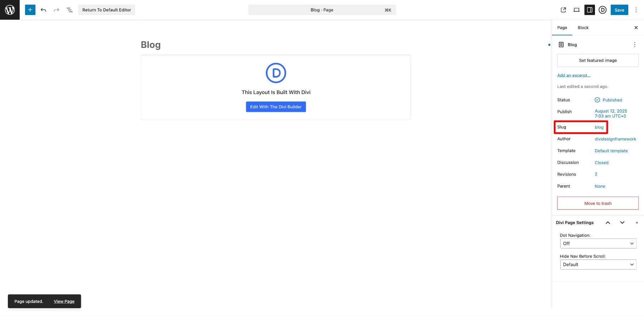This screenshot has height=316, width=644.
Task: Switch to the Page tab
Action: coord(562,28)
